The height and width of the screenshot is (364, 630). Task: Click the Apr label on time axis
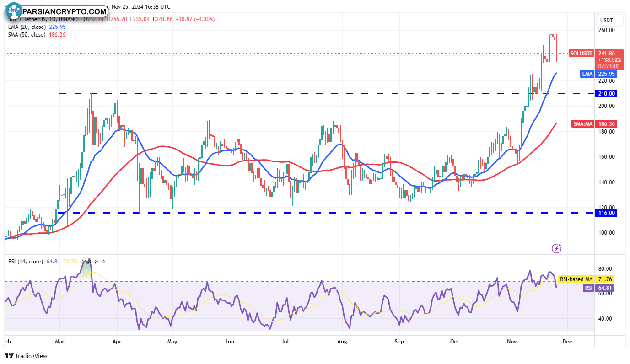click(x=117, y=342)
